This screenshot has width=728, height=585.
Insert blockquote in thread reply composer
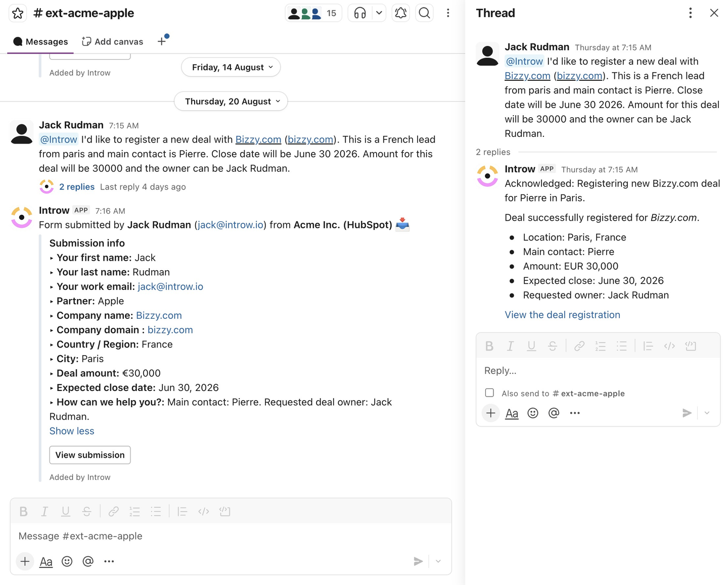pyautogui.click(x=648, y=346)
